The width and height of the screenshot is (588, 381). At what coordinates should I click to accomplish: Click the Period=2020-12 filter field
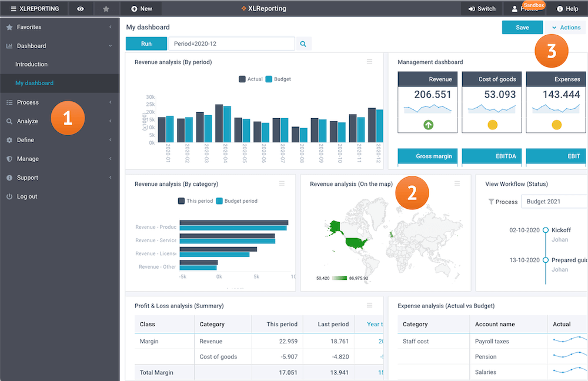232,44
